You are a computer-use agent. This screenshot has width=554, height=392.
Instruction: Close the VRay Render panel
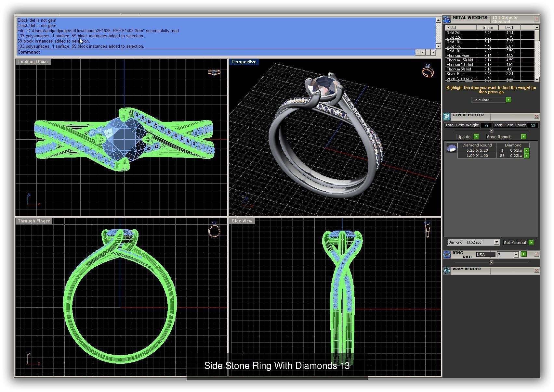click(536, 271)
